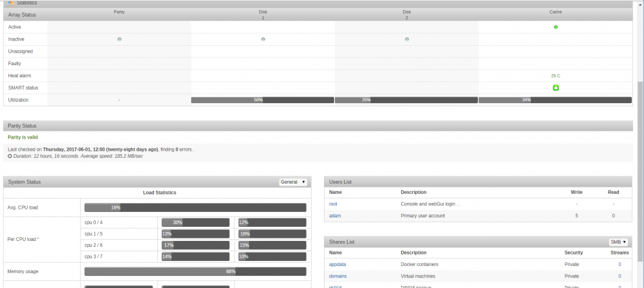The width and height of the screenshot is (644, 288).
Task: Click the Load Statistics heading
Action: click(x=160, y=193)
